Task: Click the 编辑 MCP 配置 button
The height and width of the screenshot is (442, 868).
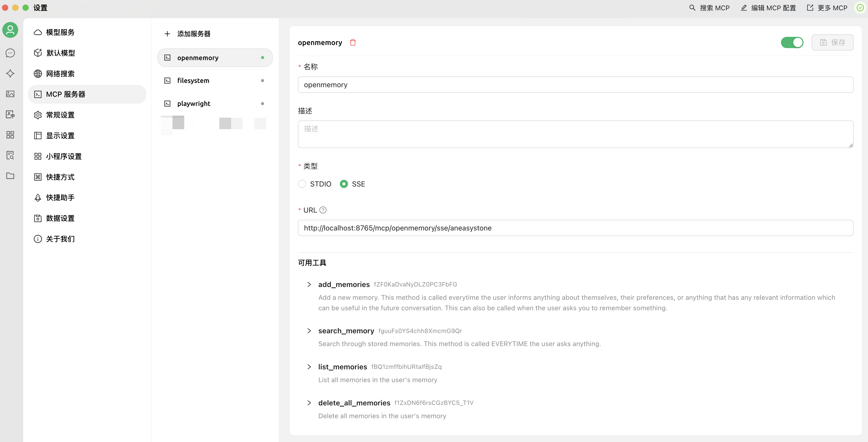Action: tap(768, 8)
